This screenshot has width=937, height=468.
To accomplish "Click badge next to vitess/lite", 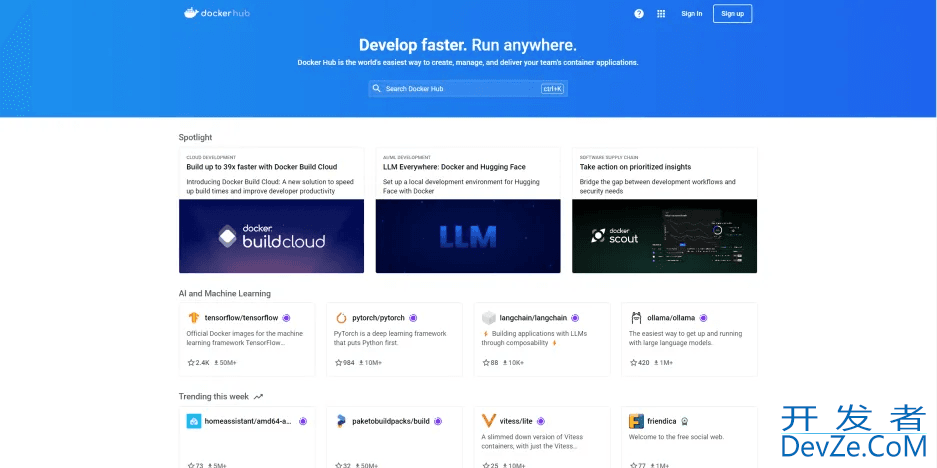I will (x=541, y=421).
